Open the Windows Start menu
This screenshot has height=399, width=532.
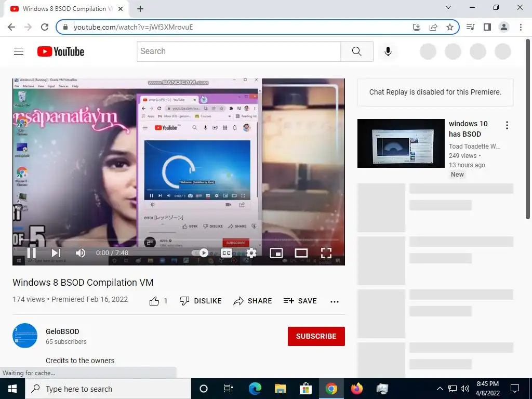[x=12, y=389]
